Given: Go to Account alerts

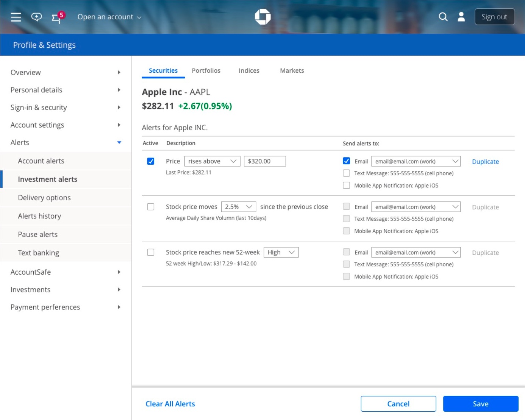Looking at the screenshot, I should point(66,161).
